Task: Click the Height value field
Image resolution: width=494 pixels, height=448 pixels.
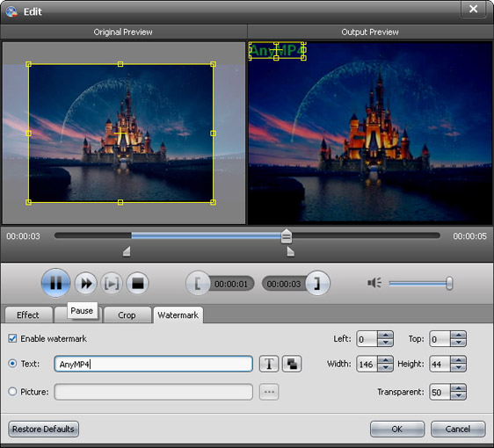Action: point(440,364)
